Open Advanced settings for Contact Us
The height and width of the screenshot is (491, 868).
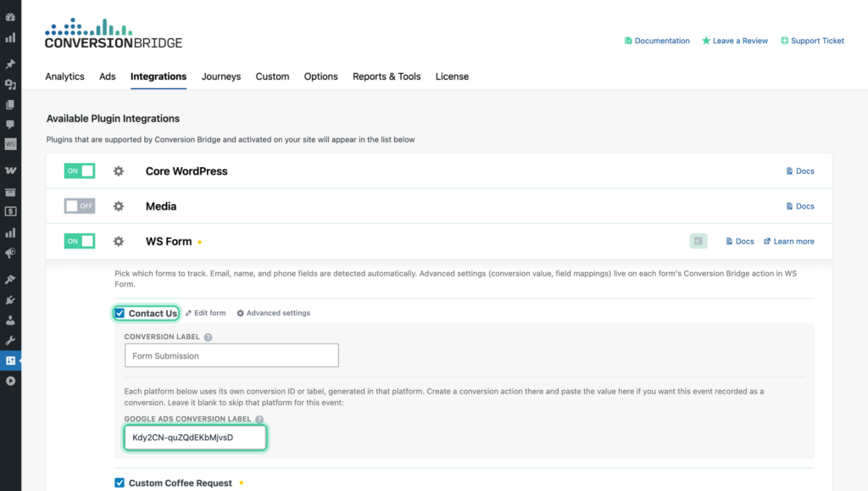tap(274, 313)
